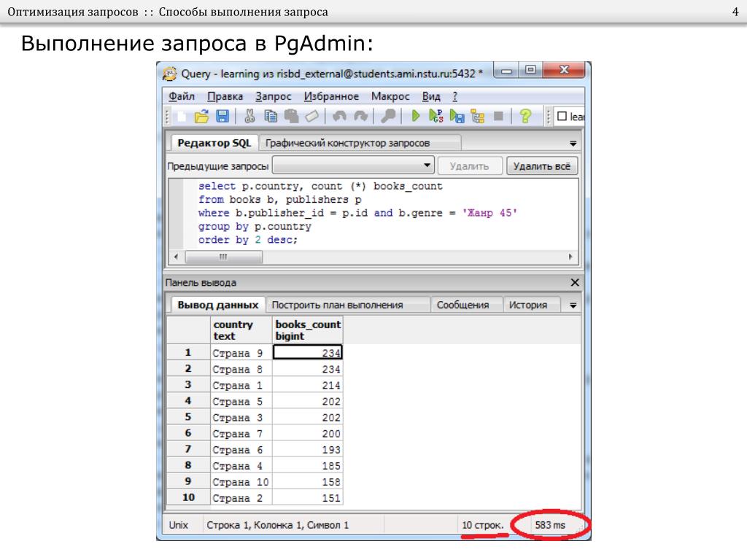Open the ? help menu
The width and height of the screenshot is (747, 560).
click(455, 96)
